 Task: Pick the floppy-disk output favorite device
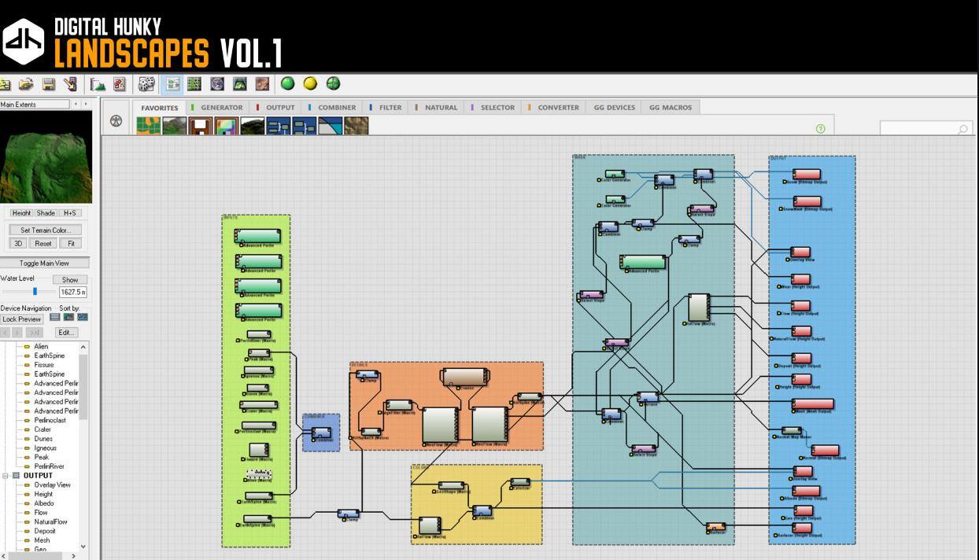(200, 125)
